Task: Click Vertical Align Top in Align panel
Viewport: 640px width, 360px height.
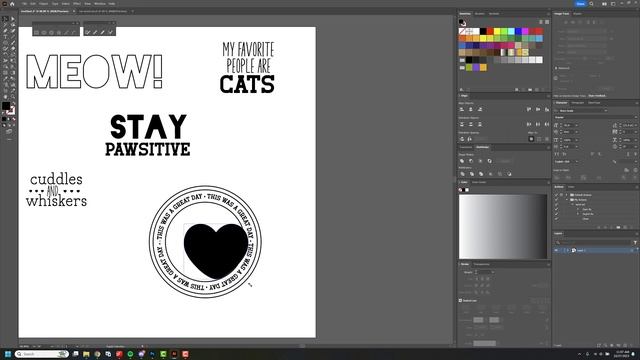Action: coord(529,109)
